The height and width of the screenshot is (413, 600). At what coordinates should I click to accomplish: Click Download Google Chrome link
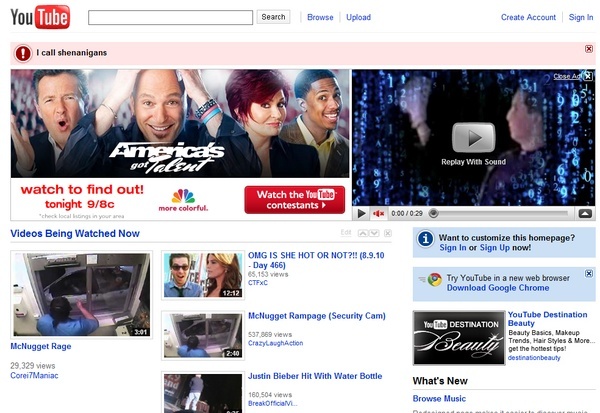pos(498,288)
